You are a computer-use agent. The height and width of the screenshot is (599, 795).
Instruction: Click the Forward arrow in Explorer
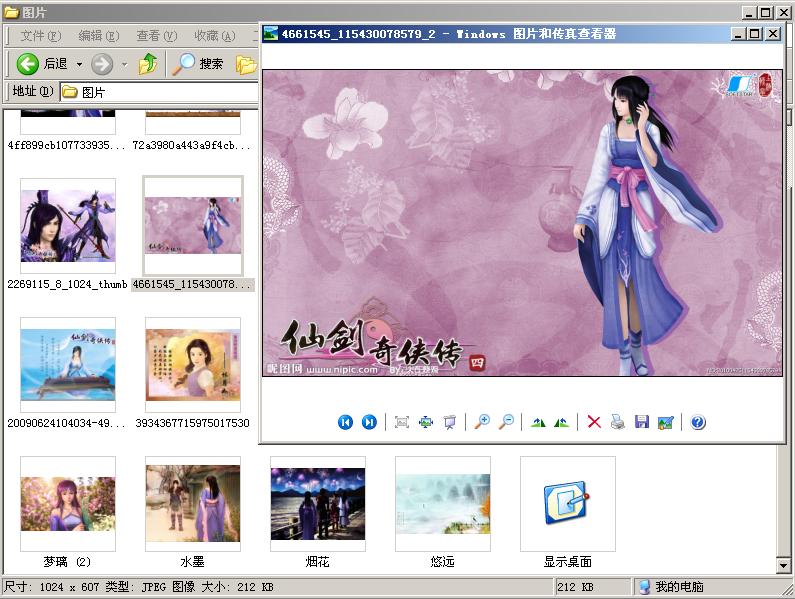click(102, 64)
